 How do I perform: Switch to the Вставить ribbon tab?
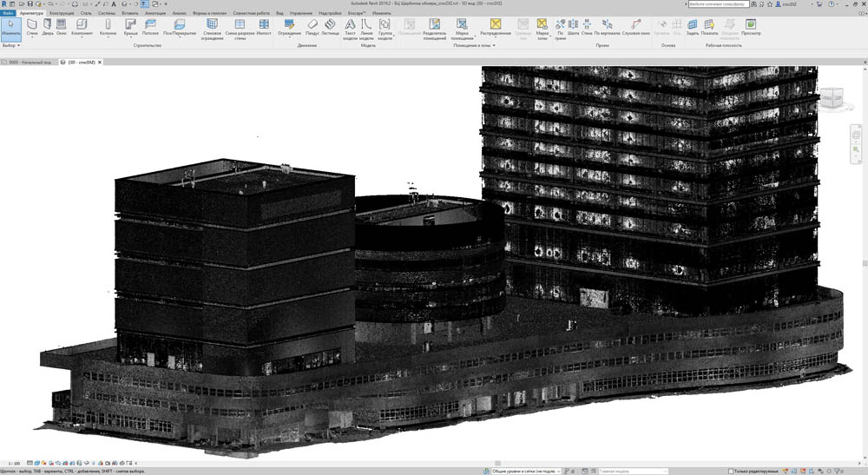[130, 13]
